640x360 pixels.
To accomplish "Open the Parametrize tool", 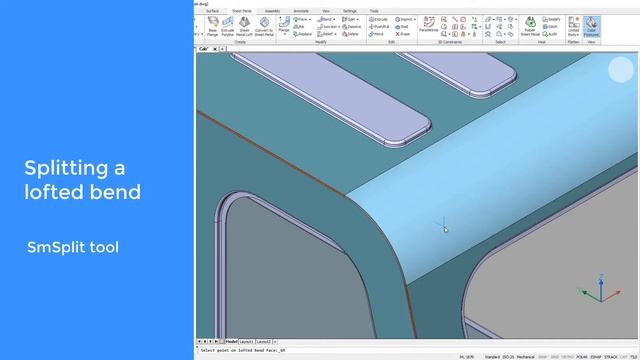I will (x=429, y=24).
